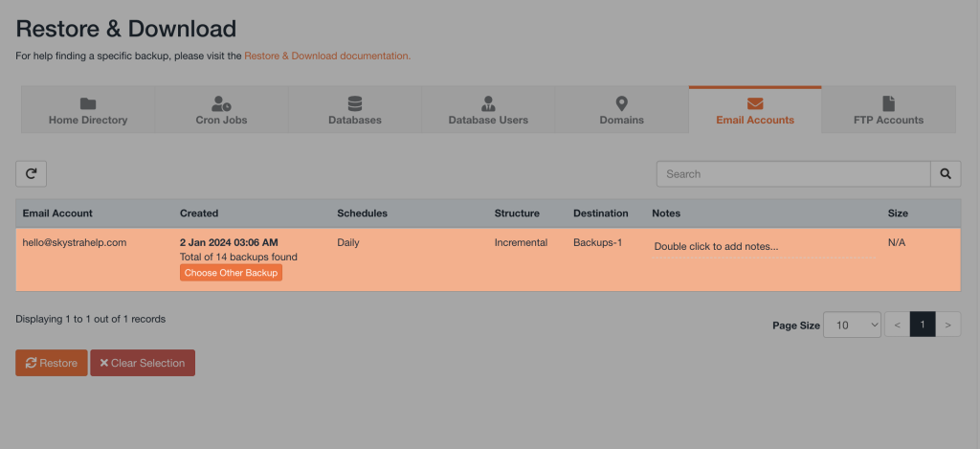Go to the next page arrow
The height and width of the screenshot is (449, 980).
pos(947,325)
